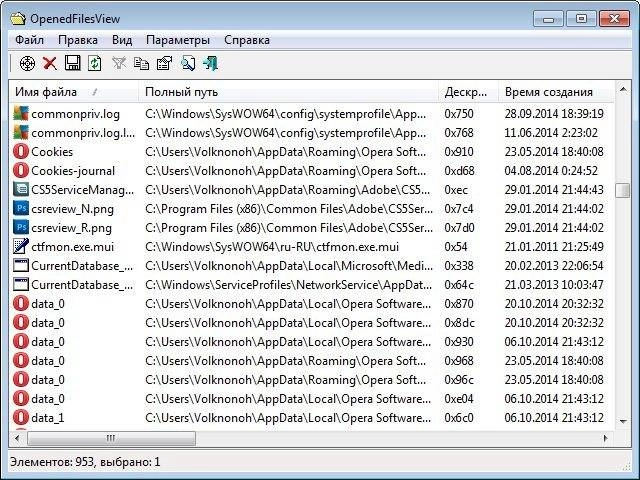Click creation time 04.08.2014 0:24:52

coord(551,171)
